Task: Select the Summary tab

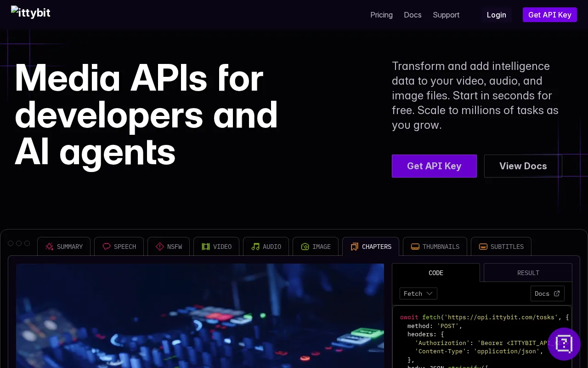Action: coord(64,247)
